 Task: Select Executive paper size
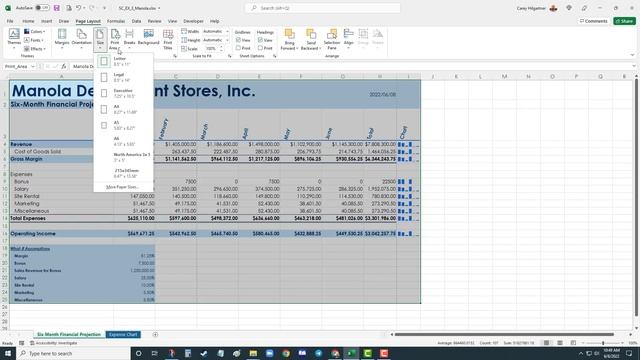tap(123, 93)
